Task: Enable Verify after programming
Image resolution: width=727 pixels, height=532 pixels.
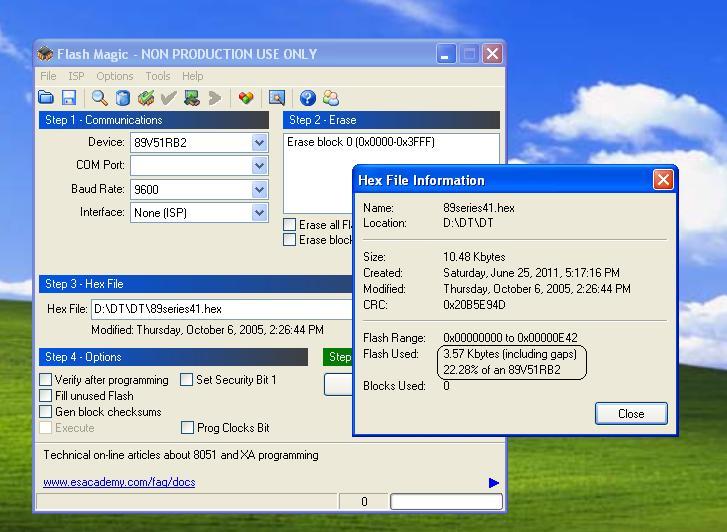Action: 45,379
